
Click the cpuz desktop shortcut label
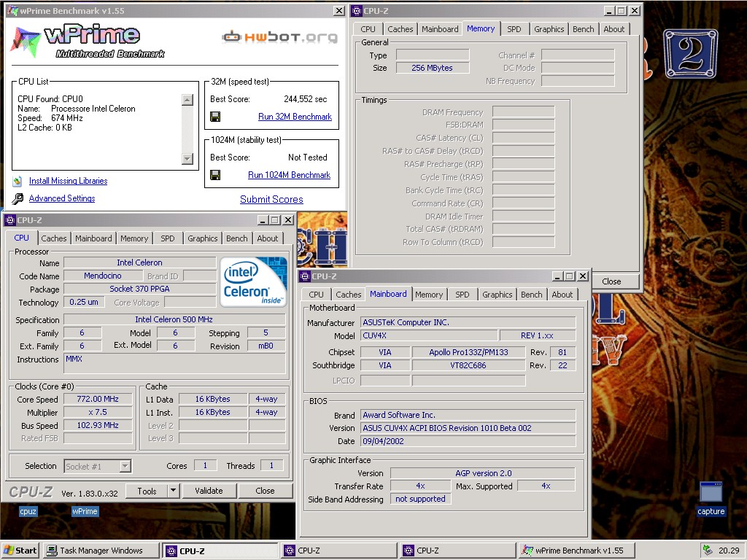click(28, 511)
